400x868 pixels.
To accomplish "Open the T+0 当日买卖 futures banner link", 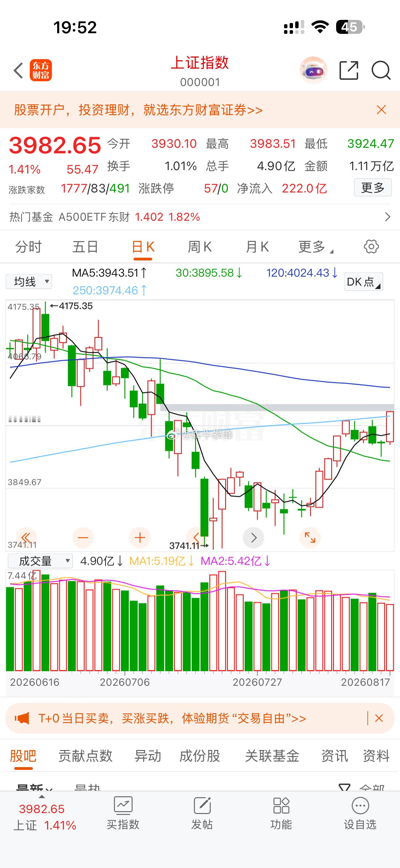I will [x=172, y=718].
